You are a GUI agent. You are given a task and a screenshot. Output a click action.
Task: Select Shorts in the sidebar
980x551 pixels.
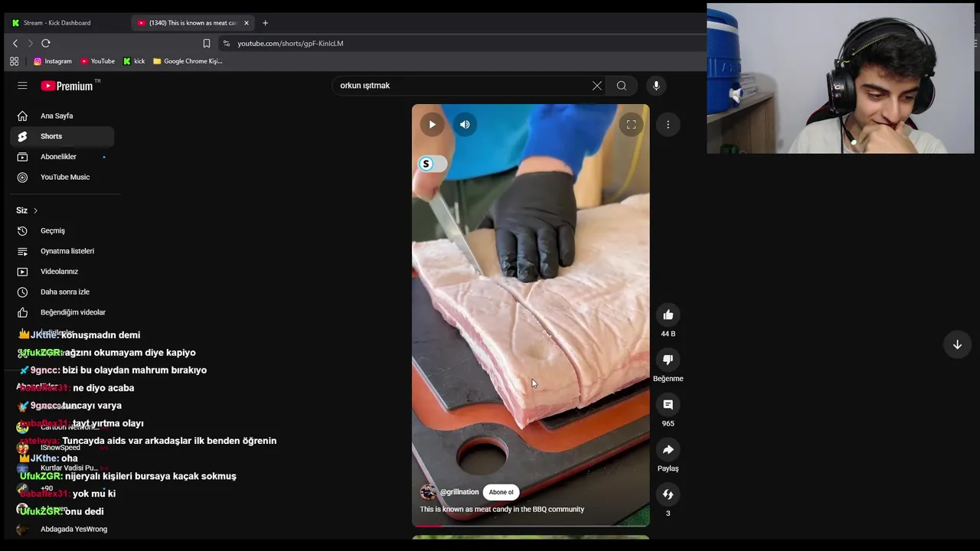click(x=62, y=136)
